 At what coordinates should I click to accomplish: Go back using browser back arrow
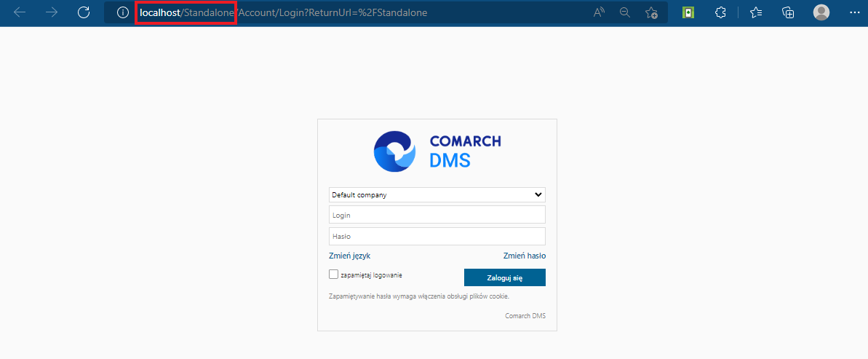coord(20,12)
